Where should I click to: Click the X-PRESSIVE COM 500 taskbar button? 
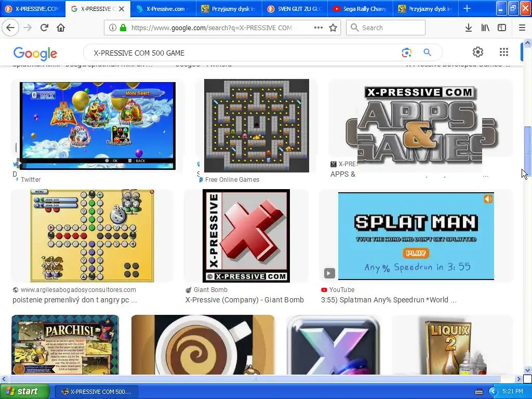pyautogui.click(x=96, y=392)
